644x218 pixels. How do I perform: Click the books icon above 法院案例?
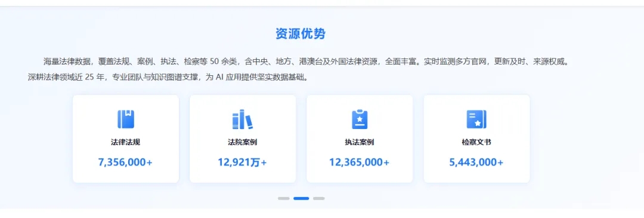(242, 119)
